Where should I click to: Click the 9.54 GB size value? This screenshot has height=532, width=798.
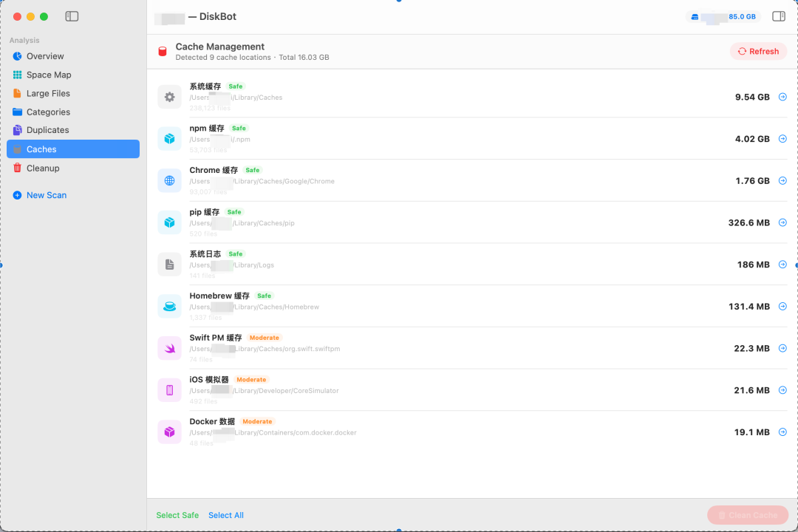click(x=752, y=97)
